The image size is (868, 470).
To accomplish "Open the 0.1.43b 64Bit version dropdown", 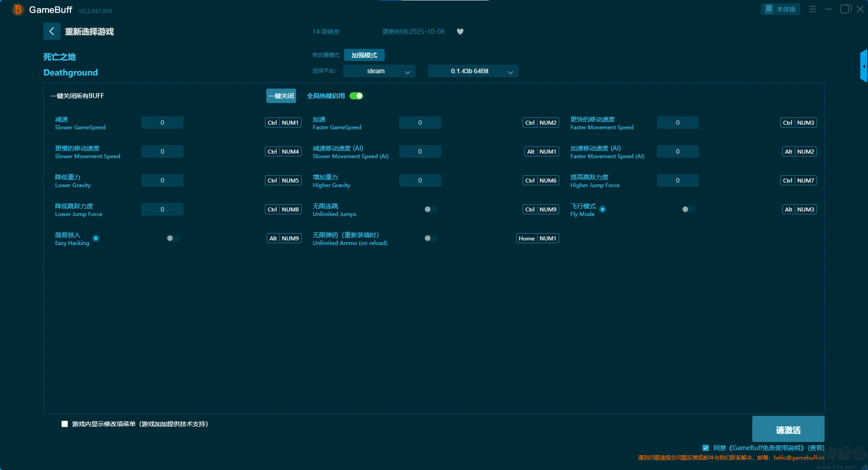I will tap(473, 71).
